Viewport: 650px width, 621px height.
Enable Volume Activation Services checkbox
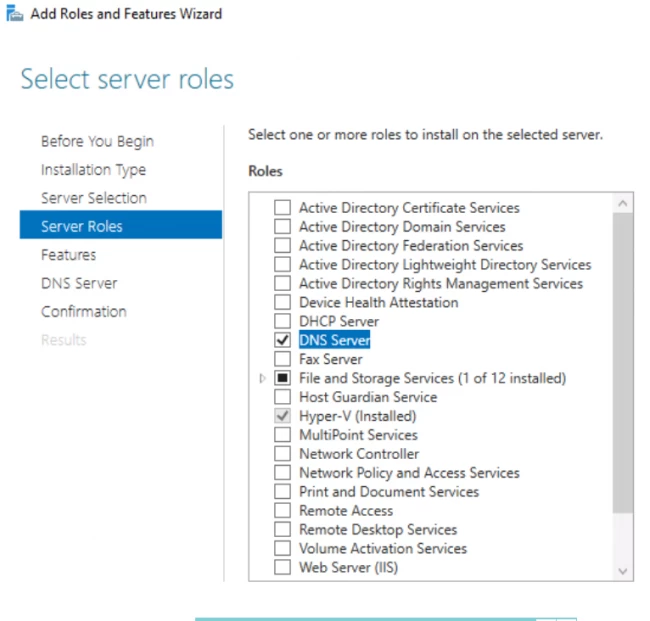282,548
